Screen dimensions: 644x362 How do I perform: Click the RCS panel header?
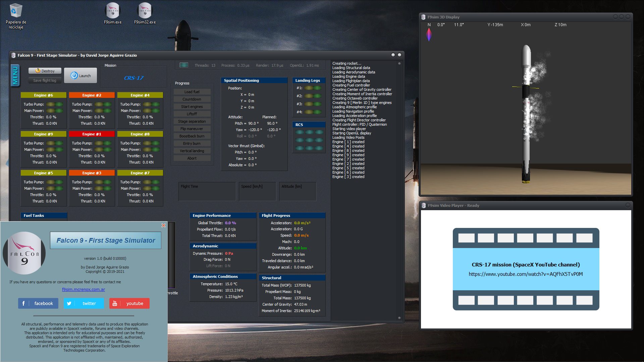tap(309, 125)
